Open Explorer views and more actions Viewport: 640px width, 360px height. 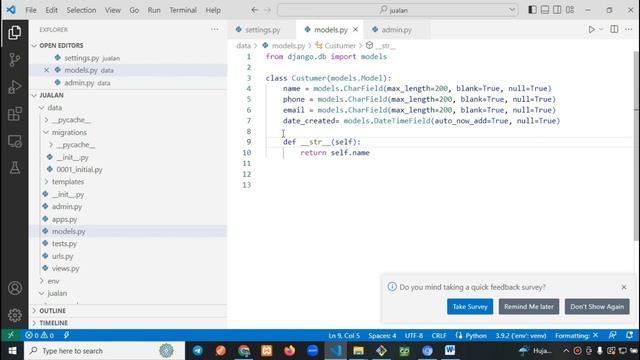pos(215,29)
